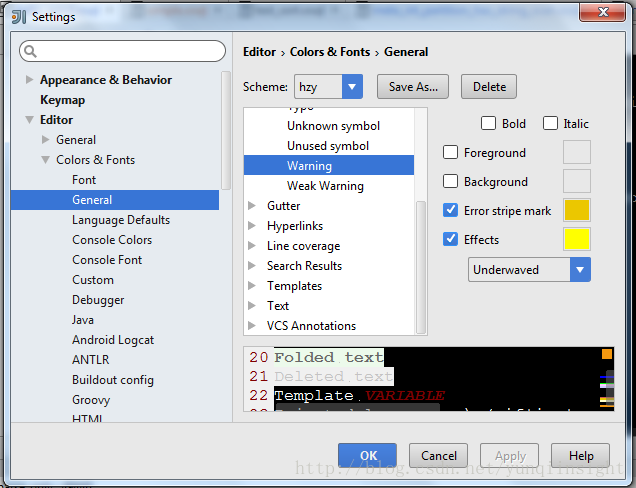The image size is (636, 488).
Task: Check the Foreground checkbox
Action: 450,153
